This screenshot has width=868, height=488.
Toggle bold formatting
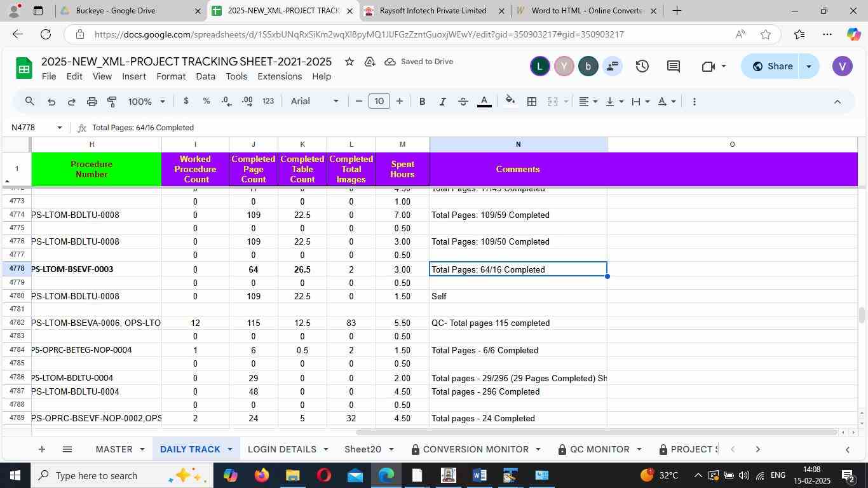pos(422,102)
